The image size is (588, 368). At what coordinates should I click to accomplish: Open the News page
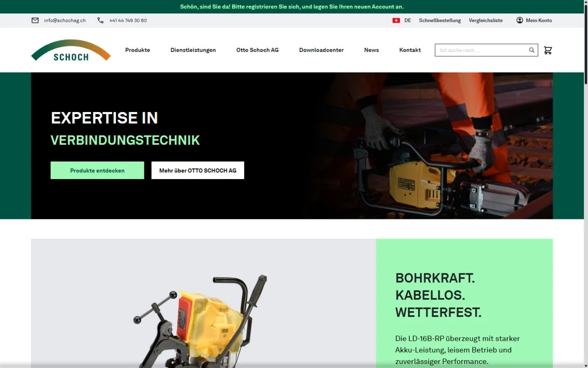click(371, 50)
